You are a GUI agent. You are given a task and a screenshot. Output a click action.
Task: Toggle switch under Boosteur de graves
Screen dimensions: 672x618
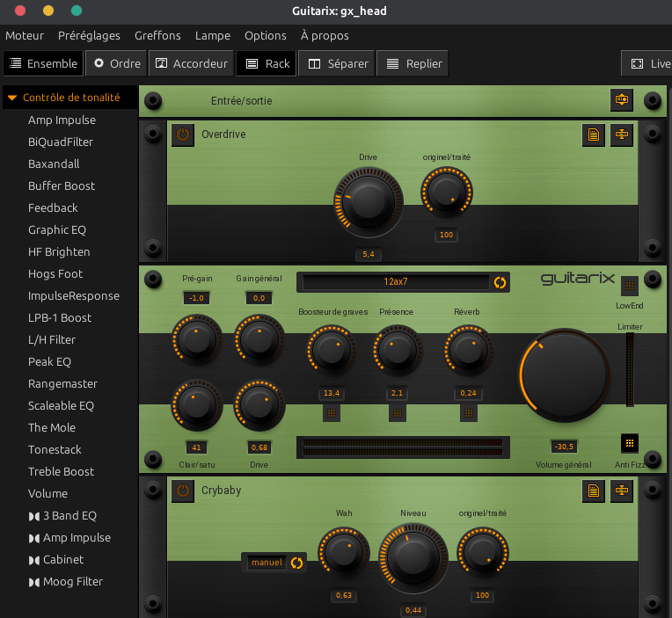[x=332, y=413]
